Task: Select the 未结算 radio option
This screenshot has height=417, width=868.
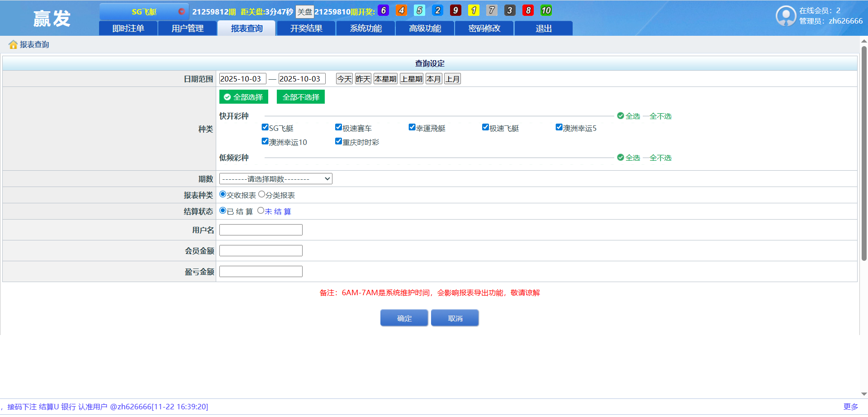Action: click(261, 211)
